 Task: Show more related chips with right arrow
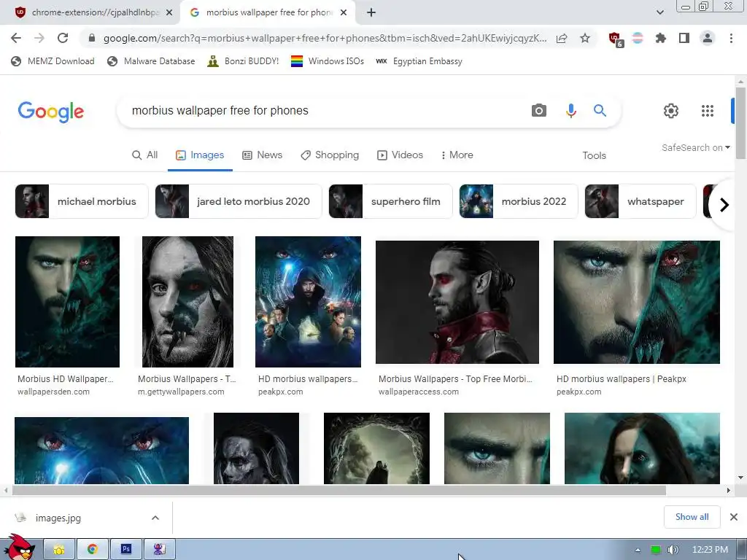coord(724,205)
